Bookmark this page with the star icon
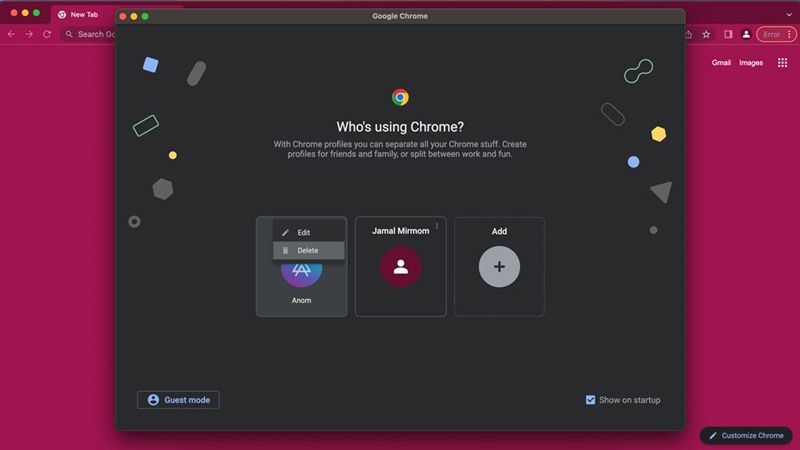 coord(706,34)
